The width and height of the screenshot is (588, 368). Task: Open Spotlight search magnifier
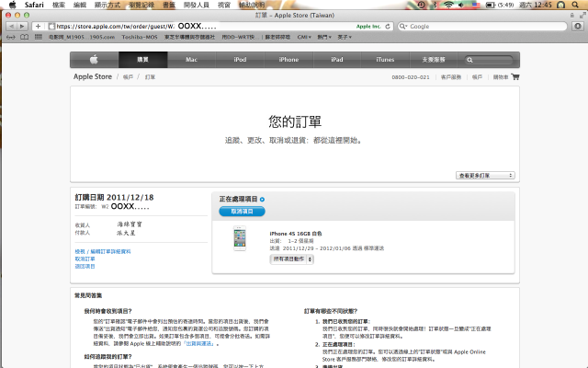(x=575, y=5)
